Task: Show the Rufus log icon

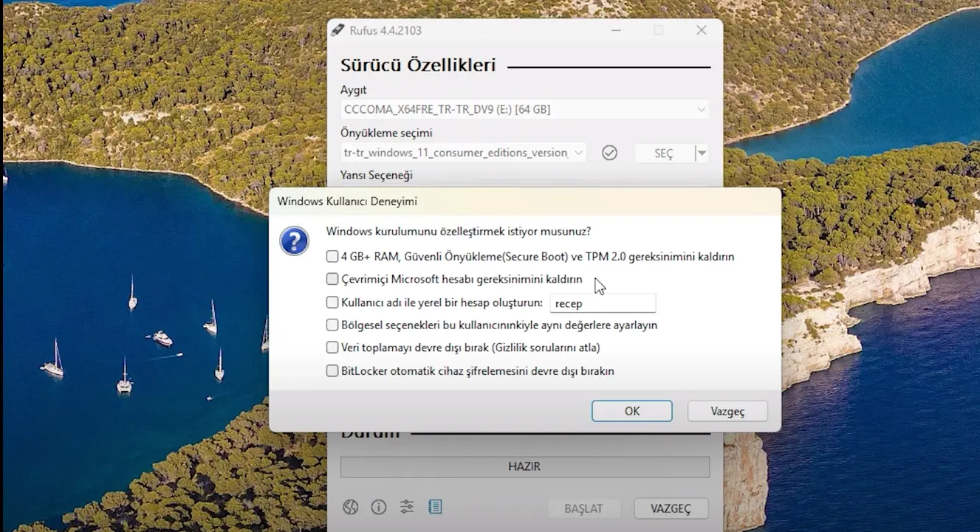Action: coord(435,507)
